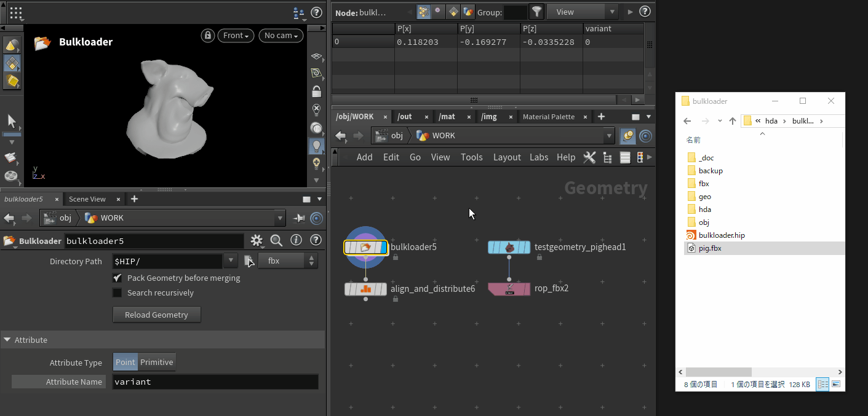Click the magnifier search parameters icon

point(276,240)
